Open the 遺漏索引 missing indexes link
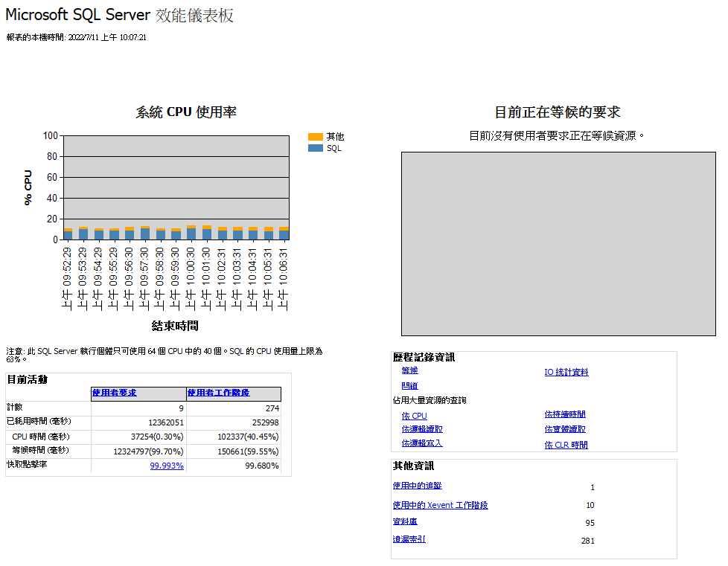The image size is (728, 566). tap(410, 539)
